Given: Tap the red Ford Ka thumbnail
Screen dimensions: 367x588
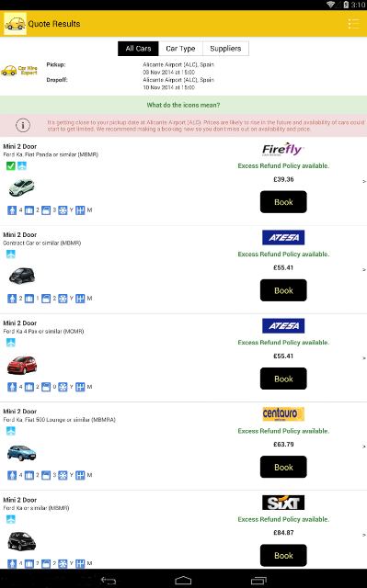Looking at the screenshot, I should [22, 365].
